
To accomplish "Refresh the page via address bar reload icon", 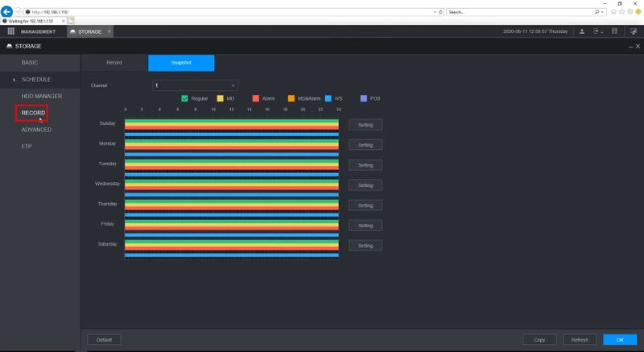I will tap(440, 12).
